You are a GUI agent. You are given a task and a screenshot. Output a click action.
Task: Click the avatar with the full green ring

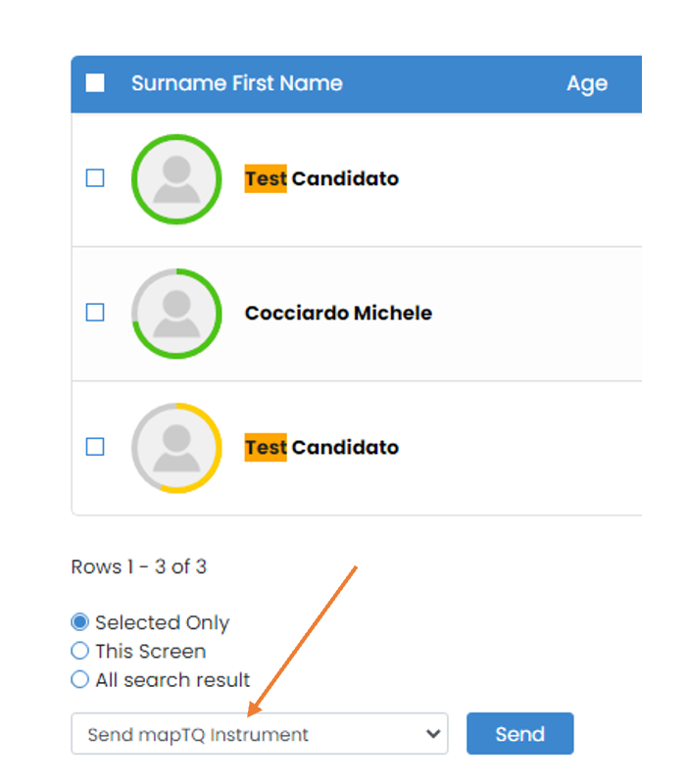pyautogui.click(x=176, y=178)
